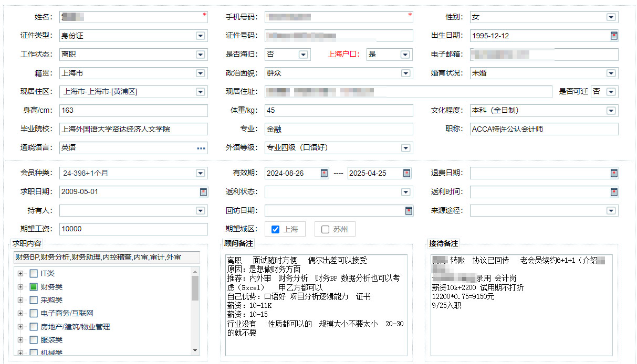This screenshot has height=364, width=637.
Task: Open the 政治面貌 dropdown
Action: coord(405,73)
